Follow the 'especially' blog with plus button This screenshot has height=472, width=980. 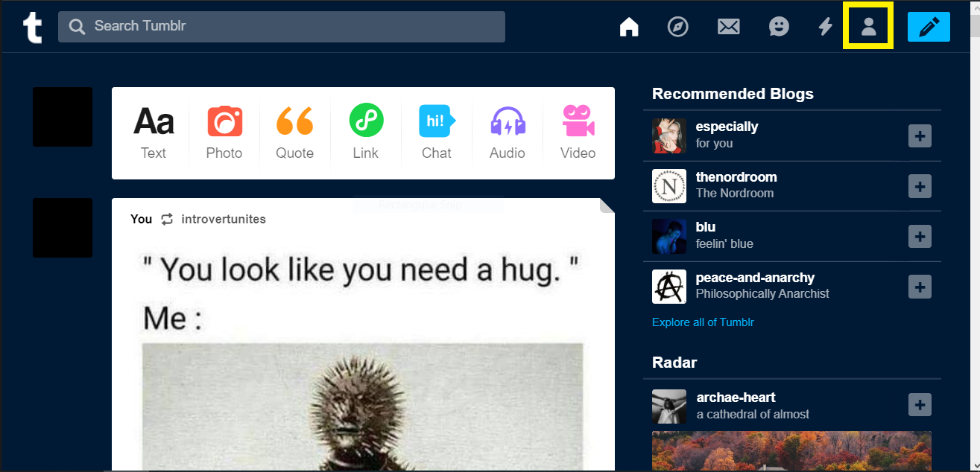pyautogui.click(x=920, y=136)
